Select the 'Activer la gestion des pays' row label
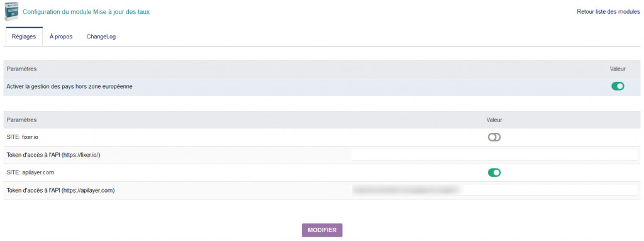 coord(69,86)
